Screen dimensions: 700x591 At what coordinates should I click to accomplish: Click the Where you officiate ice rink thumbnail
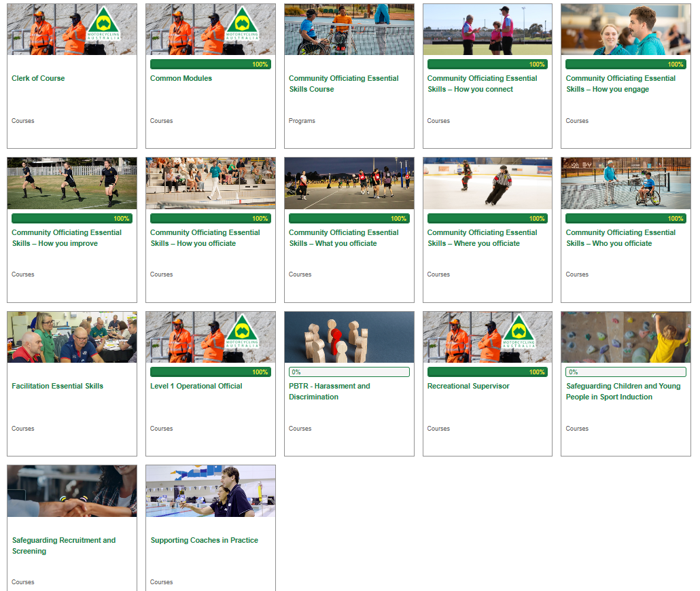(487, 183)
